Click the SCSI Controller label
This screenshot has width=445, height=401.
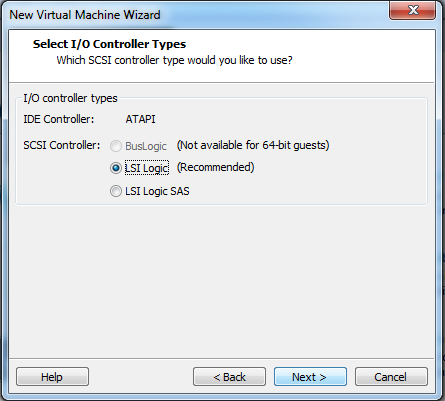tap(62, 145)
